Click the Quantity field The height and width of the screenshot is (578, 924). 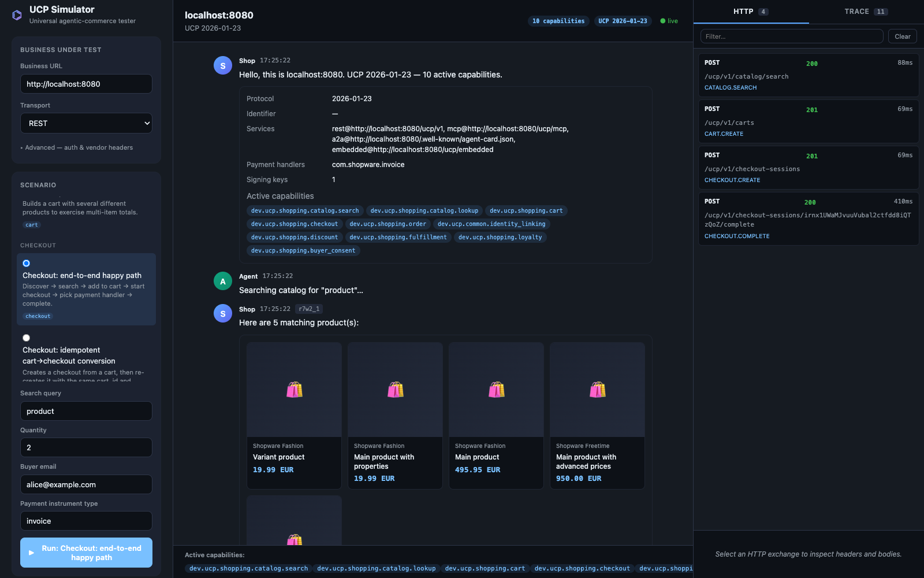pos(86,447)
